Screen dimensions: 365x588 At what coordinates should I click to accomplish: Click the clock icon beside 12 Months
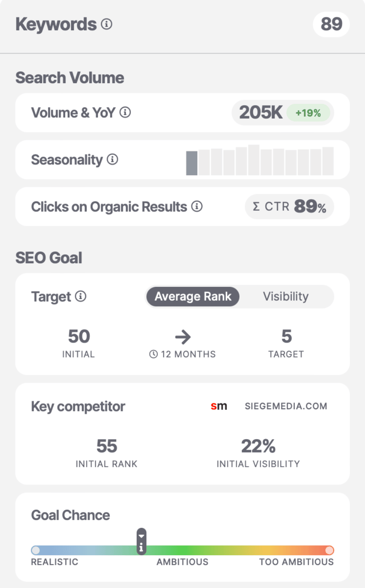click(x=153, y=354)
